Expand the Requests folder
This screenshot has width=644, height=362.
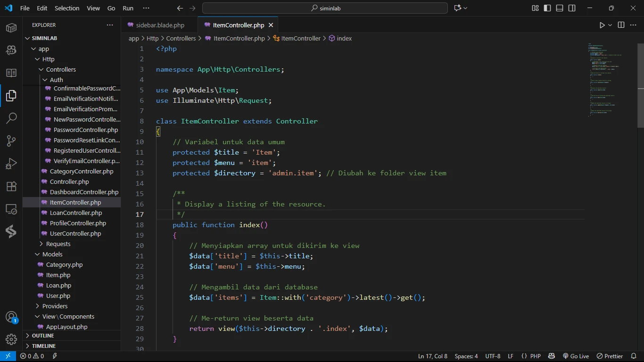pos(58,244)
